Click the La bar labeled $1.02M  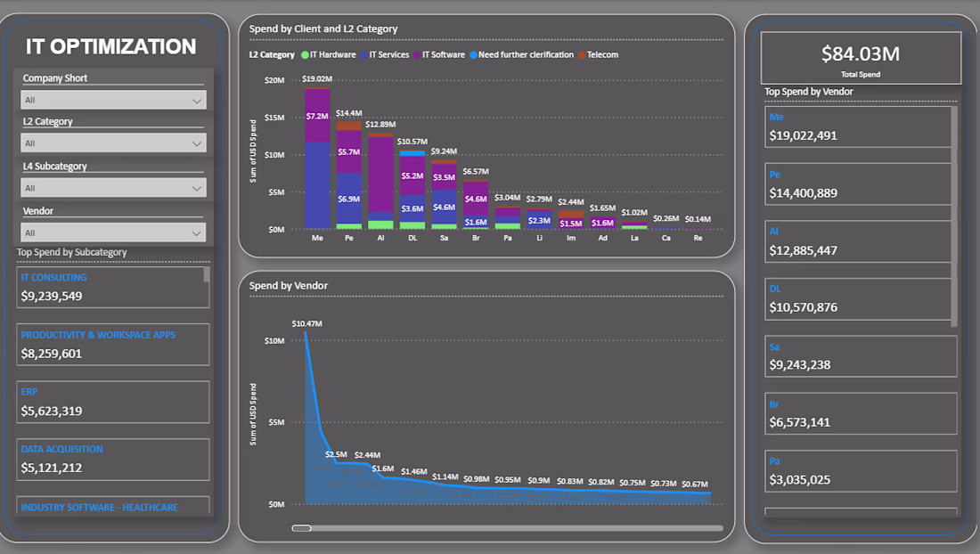(634, 225)
